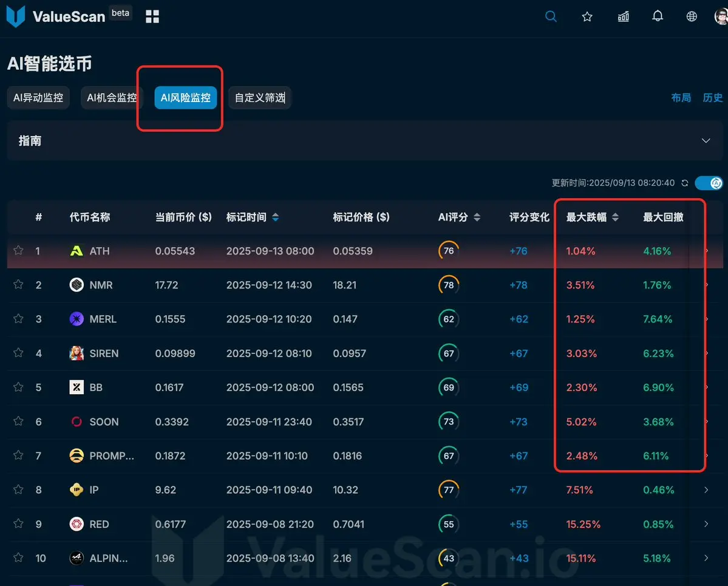The width and height of the screenshot is (728, 586).
Task: Click the 布局 layout link
Action: [681, 98]
